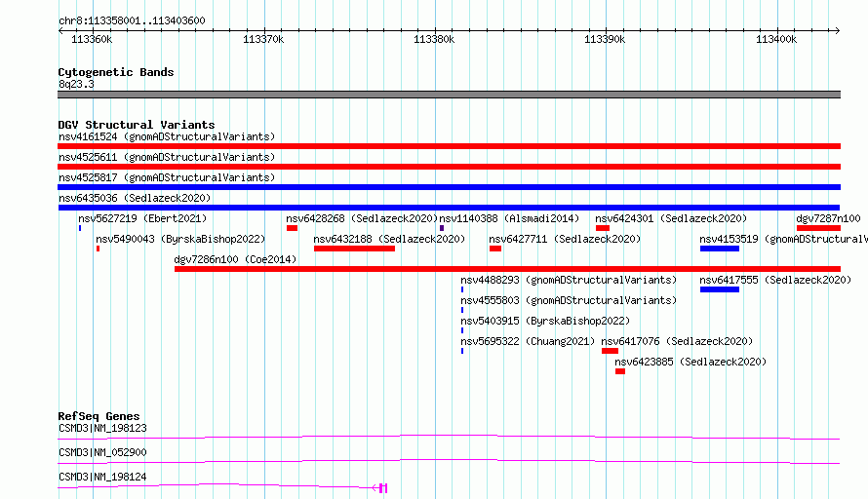This screenshot has width=868, height=499.
Task: Click the red bar under nsv6427711
Action: click(x=494, y=249)
